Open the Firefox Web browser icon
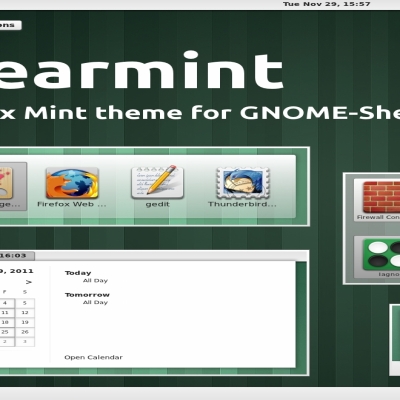The height and width of the screenshot is (400, 400). point(72,183)
